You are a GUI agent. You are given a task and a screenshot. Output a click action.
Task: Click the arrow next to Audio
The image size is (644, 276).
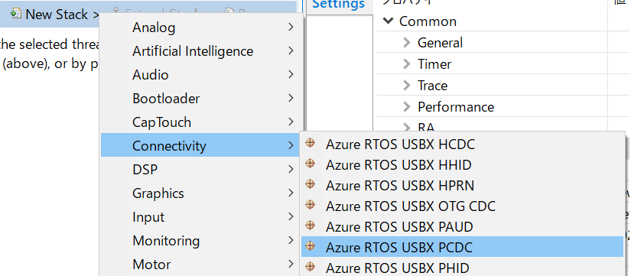click(x=291, y=74)
